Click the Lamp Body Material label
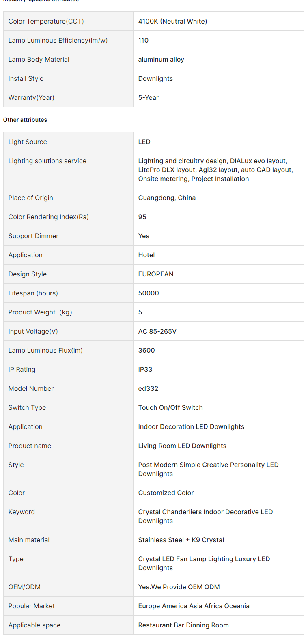The width and height of the screenshot is (308, 644). (39, 59)
